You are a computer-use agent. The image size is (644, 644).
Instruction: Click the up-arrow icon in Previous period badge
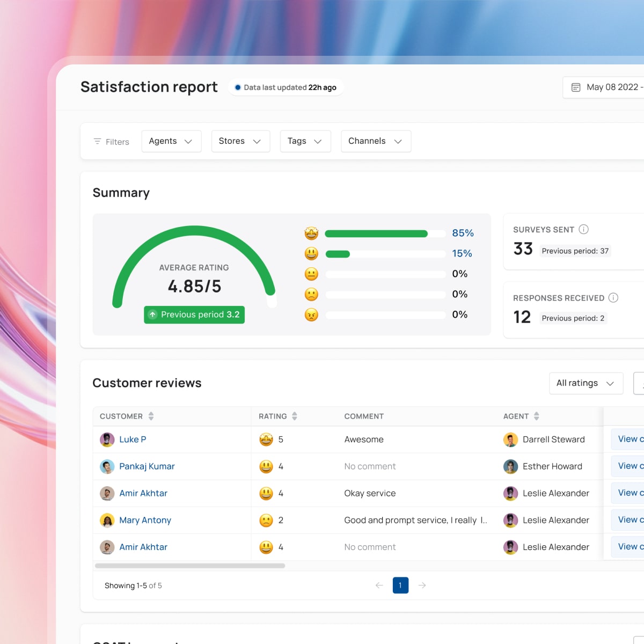coord(153,314)
